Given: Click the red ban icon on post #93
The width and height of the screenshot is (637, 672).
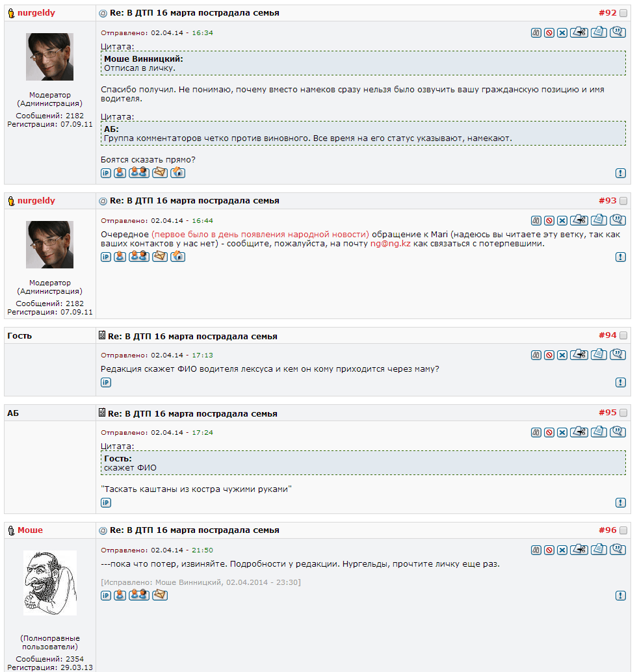Looking at the screenshot, I should coord(549,221).
